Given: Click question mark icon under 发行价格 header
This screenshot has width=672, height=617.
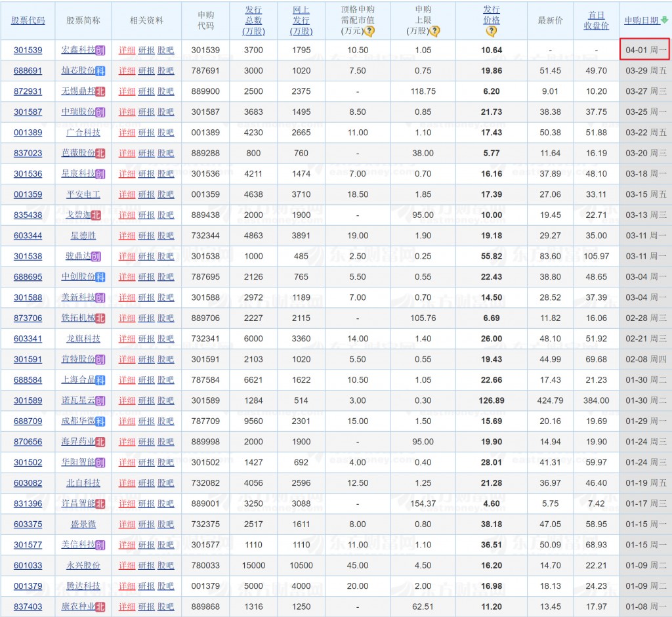Looking at the screenshot, I should (492, 31).
